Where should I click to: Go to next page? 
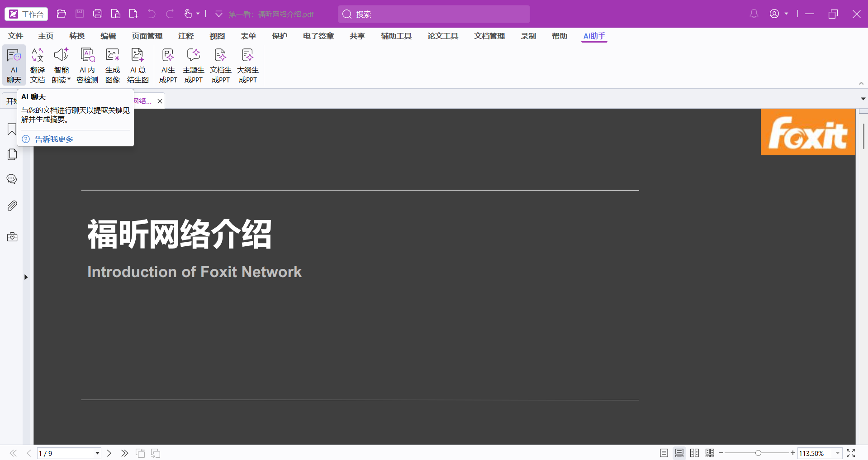pos(109,453)
